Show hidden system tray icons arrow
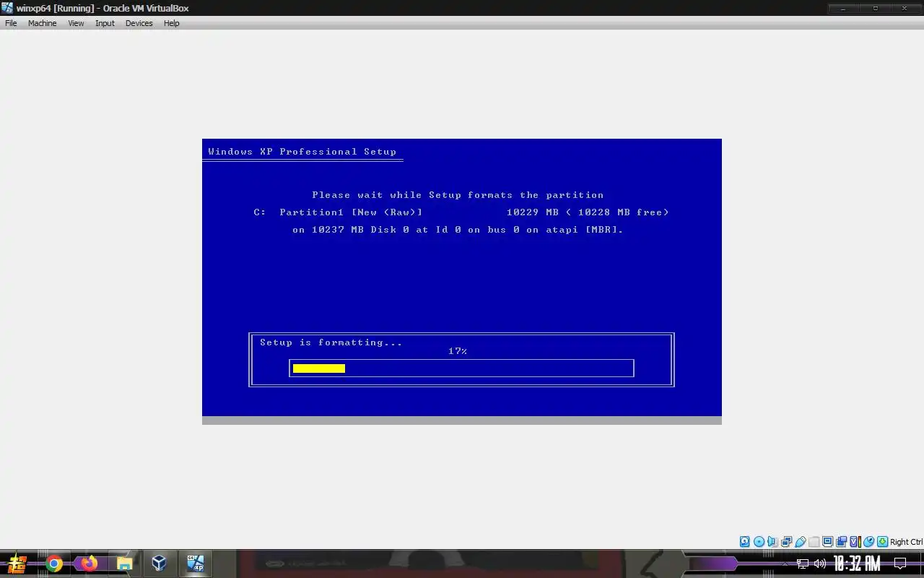924x578 pixels. pyautogui.click(x=785, y=564)
